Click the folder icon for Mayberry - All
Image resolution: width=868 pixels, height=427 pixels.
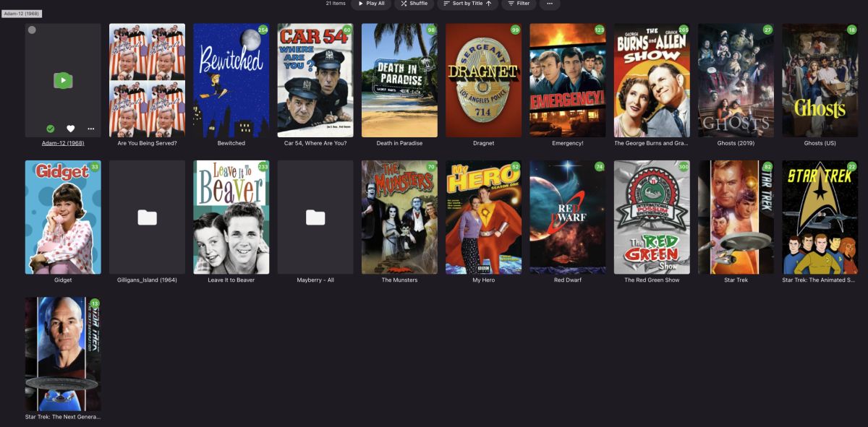pyautogui.click(x=315, y=217)
